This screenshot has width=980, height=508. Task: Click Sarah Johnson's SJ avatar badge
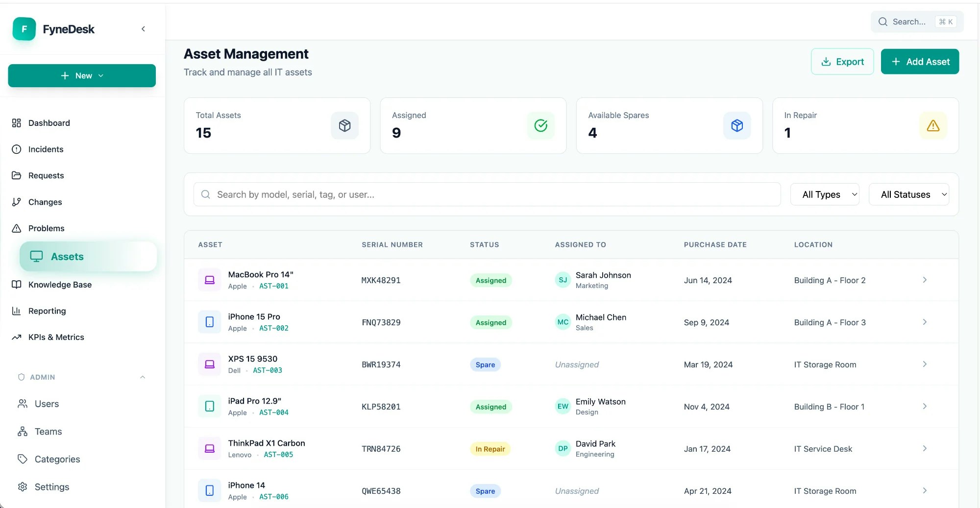pos(563,280)
